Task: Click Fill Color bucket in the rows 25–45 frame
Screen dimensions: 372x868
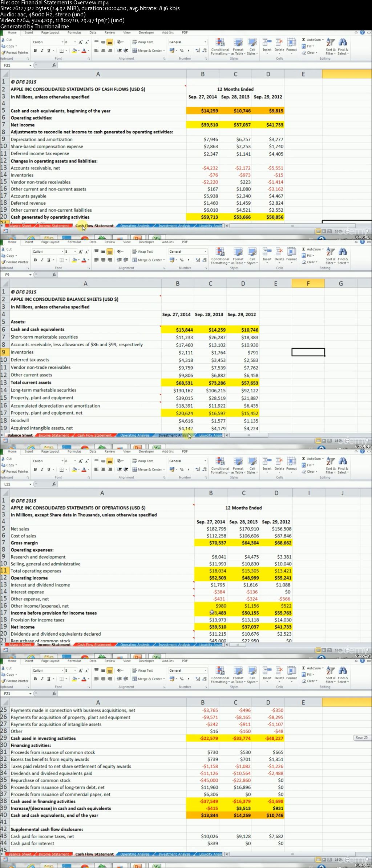Action: click(74, 679)
